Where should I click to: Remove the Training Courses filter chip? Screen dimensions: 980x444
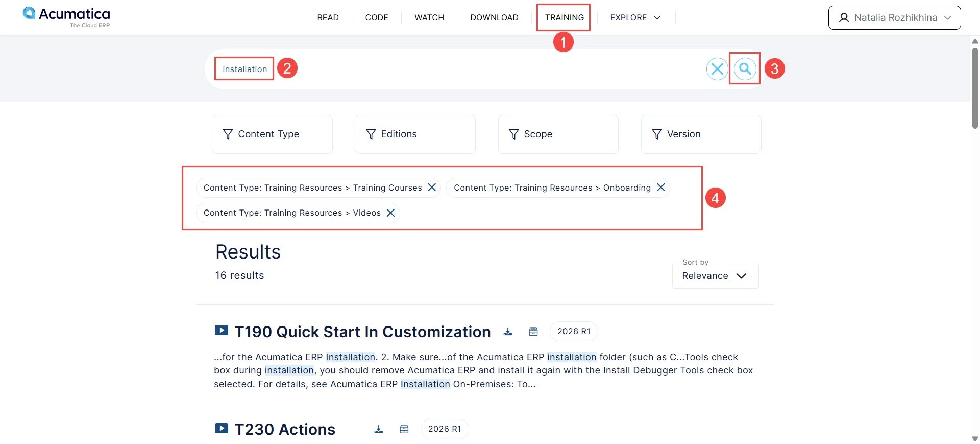[x=432, y=188]
